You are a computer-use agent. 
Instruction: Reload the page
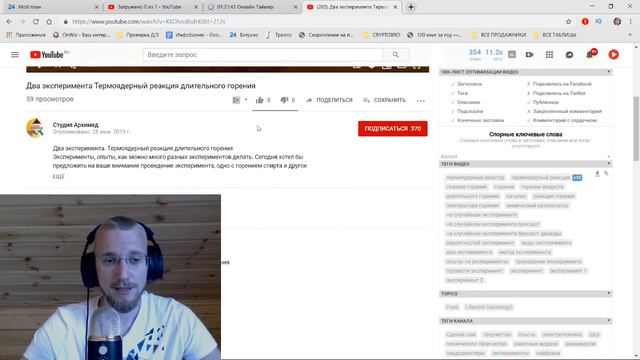point(36,22)
